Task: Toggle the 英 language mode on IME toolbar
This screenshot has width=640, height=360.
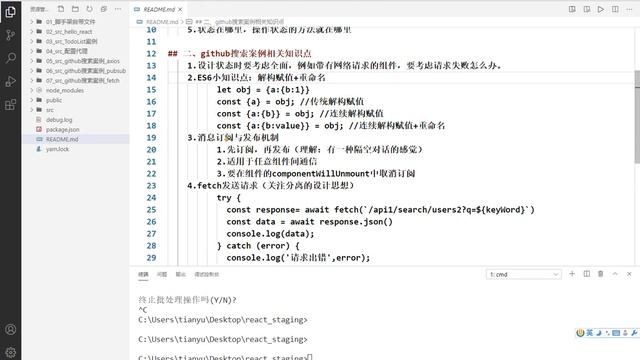Action: click(x=589, y=333)
